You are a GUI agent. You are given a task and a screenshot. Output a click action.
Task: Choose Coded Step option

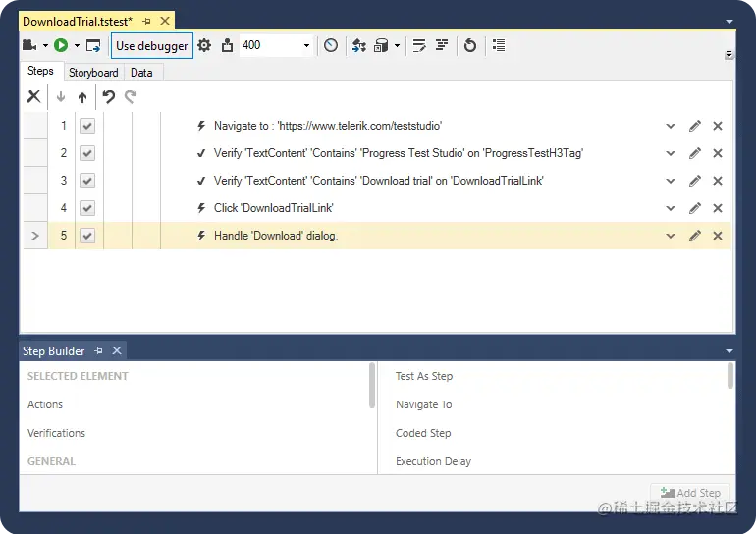(x=423, y=433)
